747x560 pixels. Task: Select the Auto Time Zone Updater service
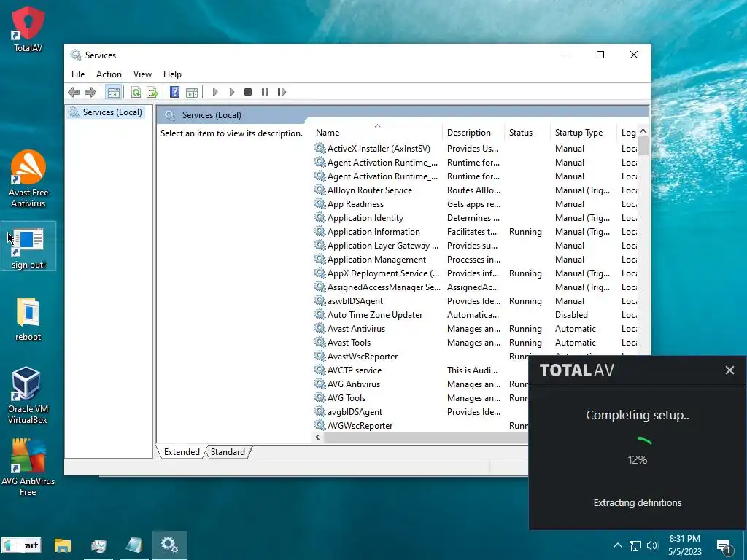pyautogui.click(x=375, y=315)
